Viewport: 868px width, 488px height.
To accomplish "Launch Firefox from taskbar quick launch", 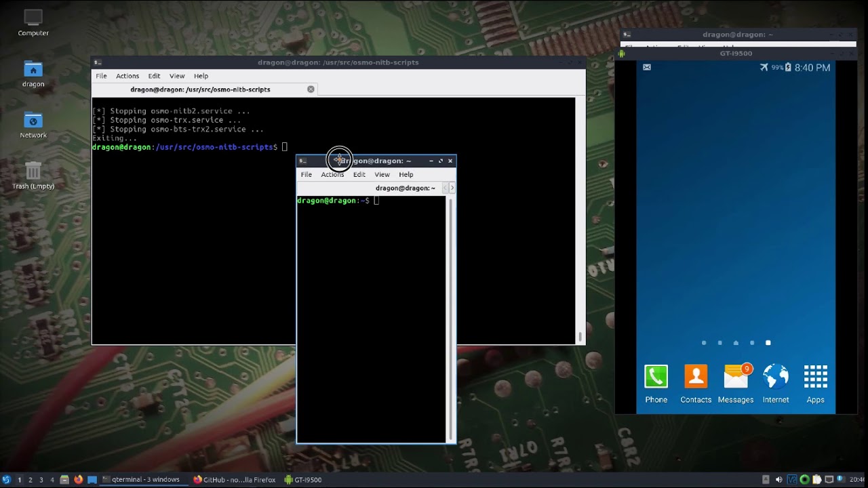I will coord(79,480).
